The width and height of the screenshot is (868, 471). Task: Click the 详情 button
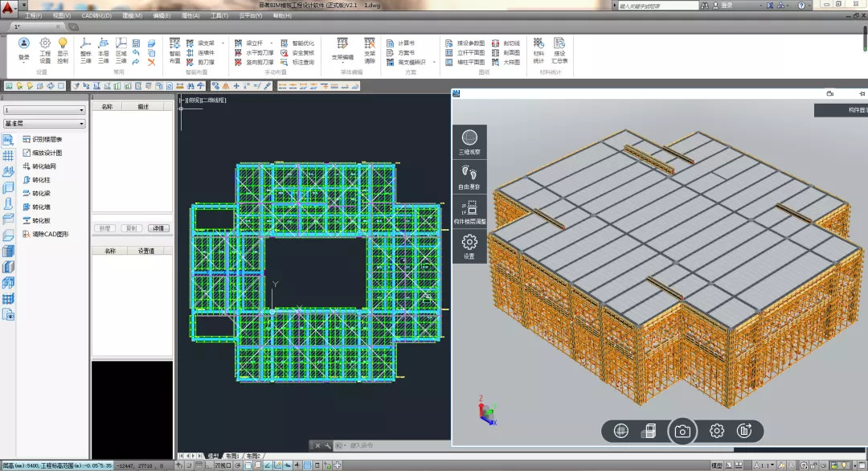(x=159, y=228)
